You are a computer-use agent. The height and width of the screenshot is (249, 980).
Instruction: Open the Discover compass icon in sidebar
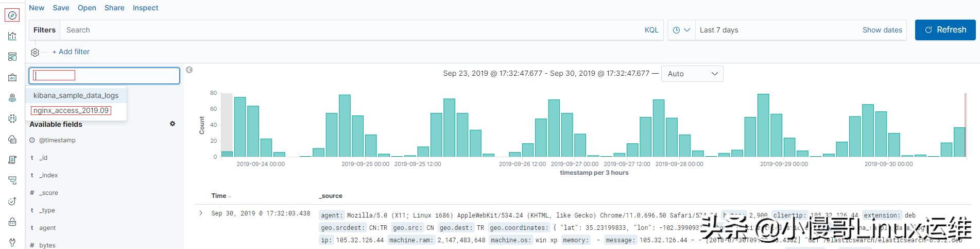pos(12,15)
